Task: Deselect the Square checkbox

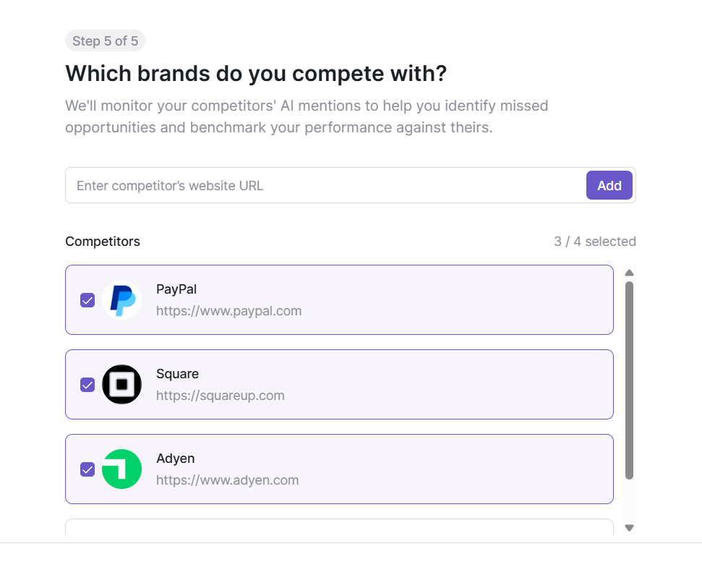Action: (87, 385)
